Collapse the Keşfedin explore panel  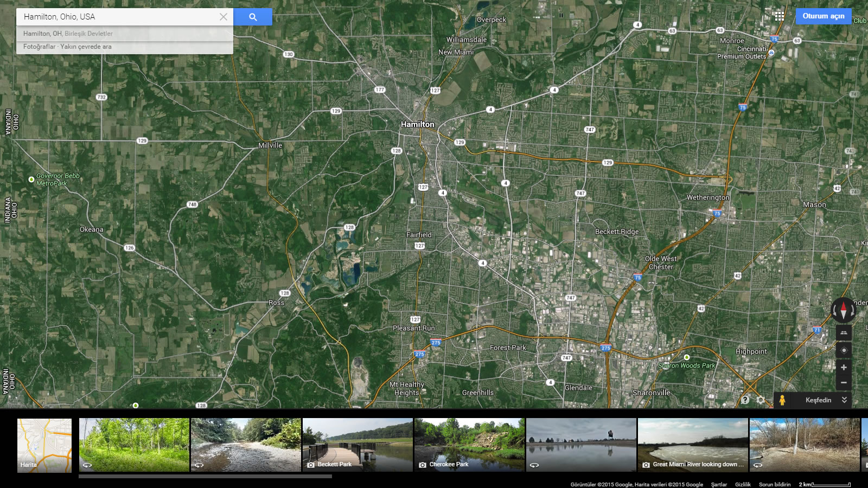click(x=844, y=400)
